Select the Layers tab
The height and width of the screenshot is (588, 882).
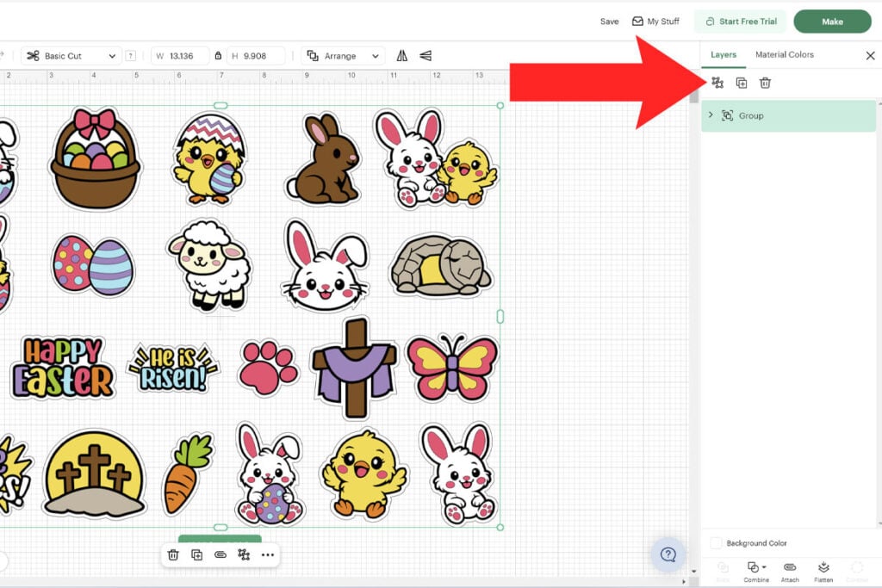pos(723,54)
